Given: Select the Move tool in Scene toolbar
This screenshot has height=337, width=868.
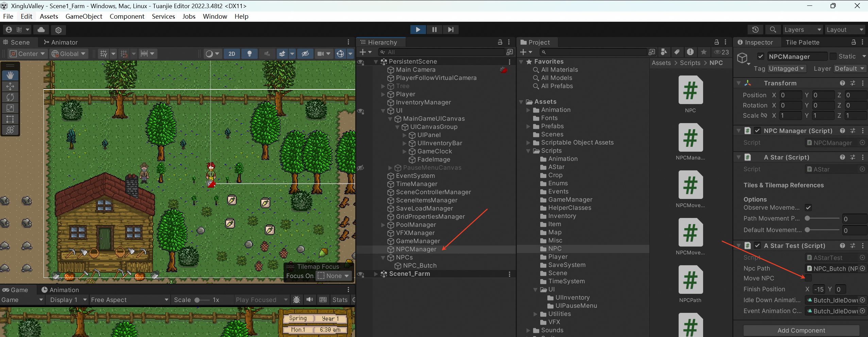Looking at the screenshot, I should (x=10, y=86).
